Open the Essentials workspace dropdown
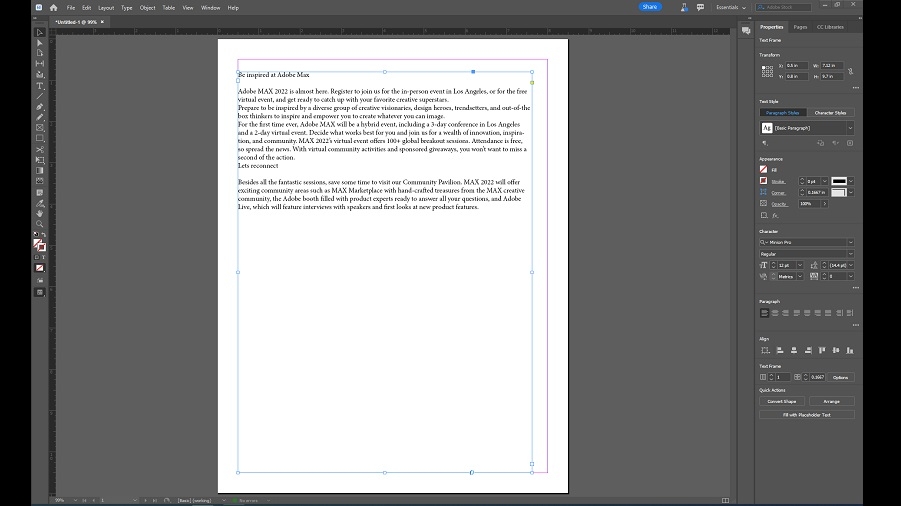Screen dimensions: 901x506 (x=731, y=7)
